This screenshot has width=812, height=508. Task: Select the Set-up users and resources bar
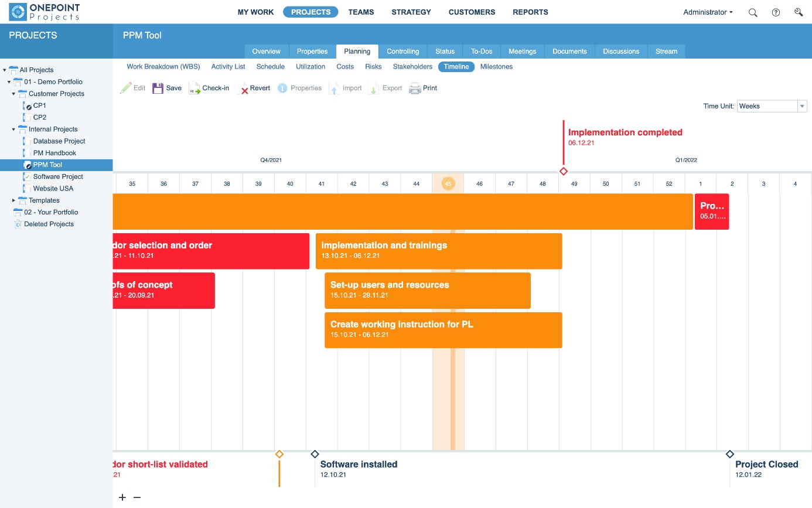428,291
